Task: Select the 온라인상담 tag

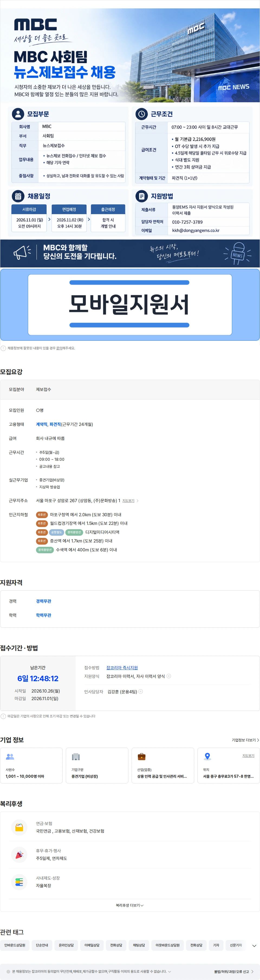Action: (66, 945)
